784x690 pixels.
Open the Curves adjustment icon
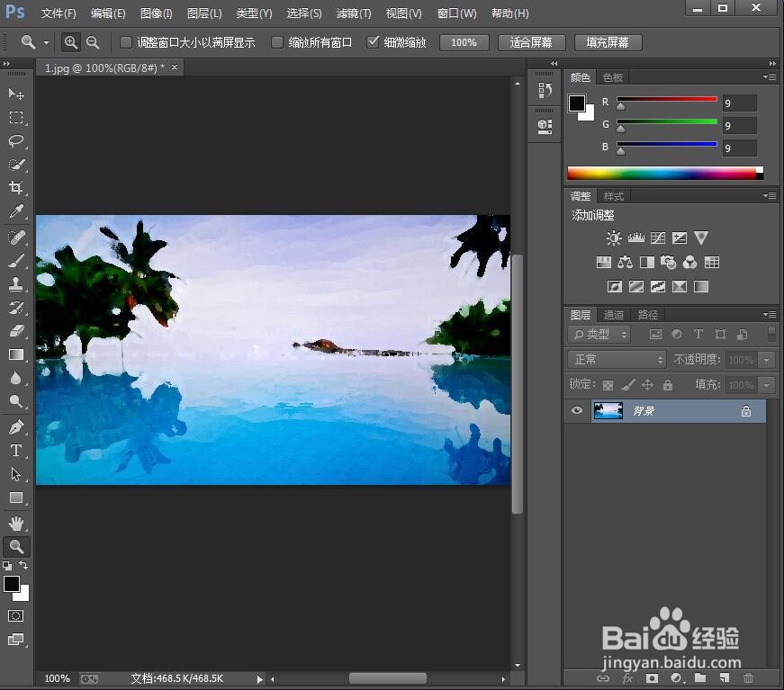coord(658,237)
